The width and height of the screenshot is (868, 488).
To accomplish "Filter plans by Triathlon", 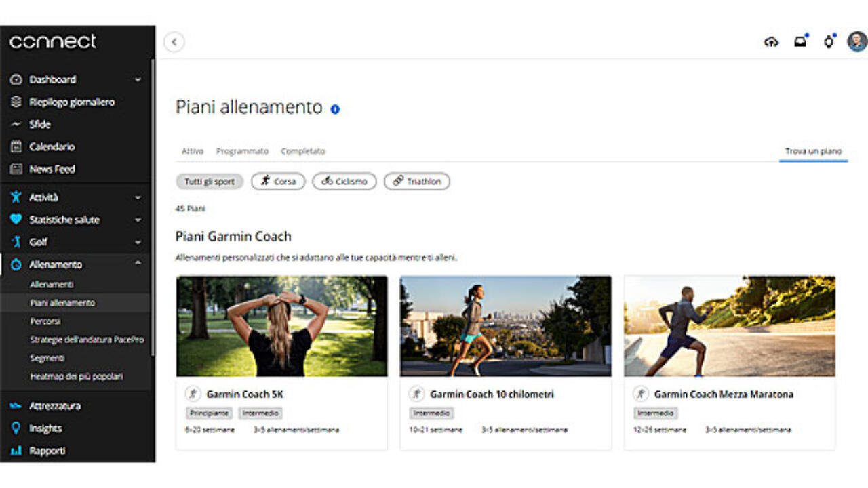I will click(x=417, y=182).
